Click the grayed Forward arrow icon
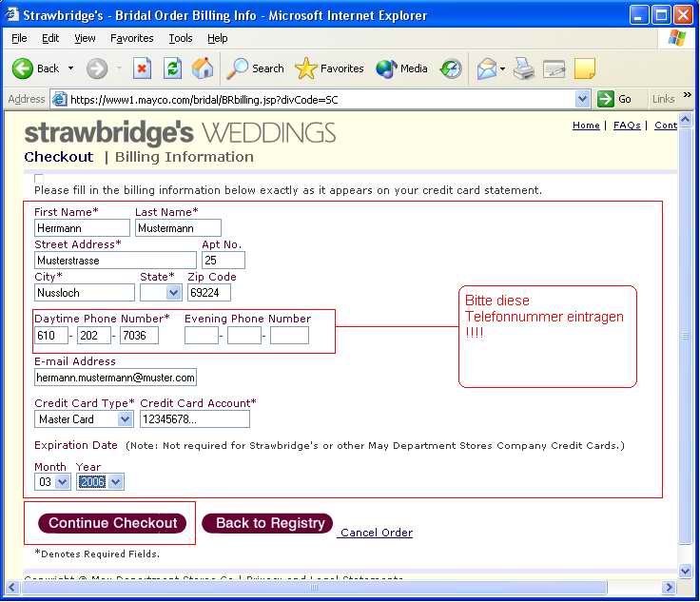This screenshot has height=602, width=700. [97, 68]
